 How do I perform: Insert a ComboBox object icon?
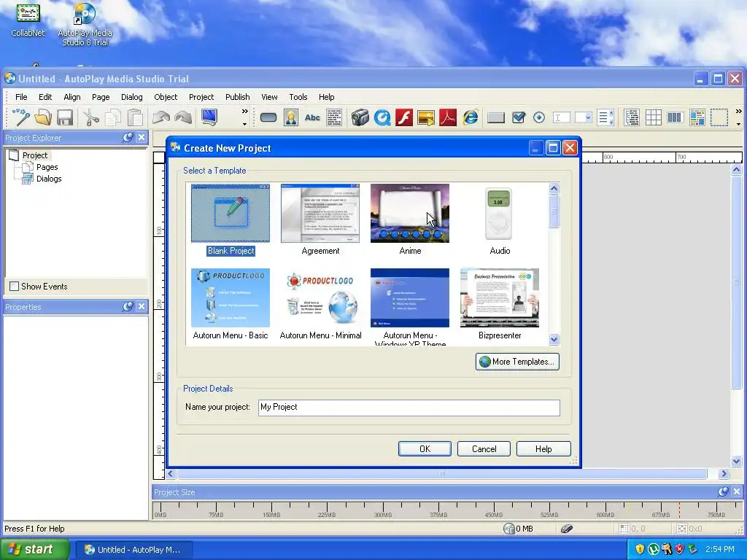coord(583,117)
